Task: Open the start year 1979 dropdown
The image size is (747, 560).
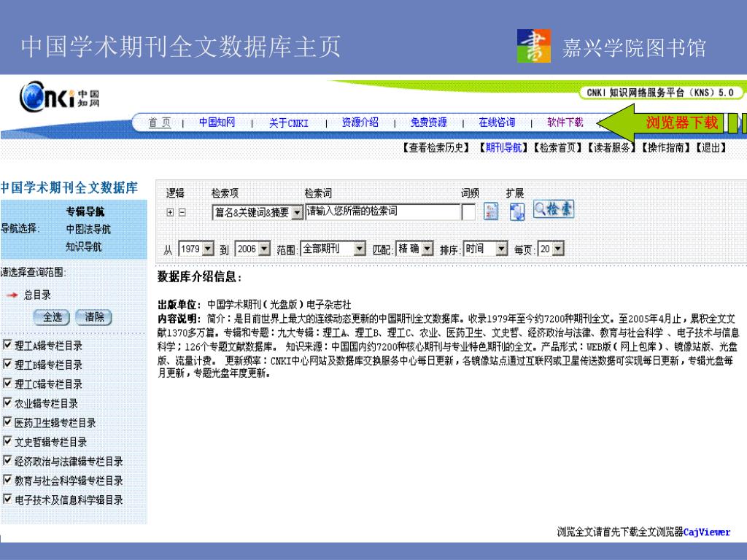Action: click(196, 249)
